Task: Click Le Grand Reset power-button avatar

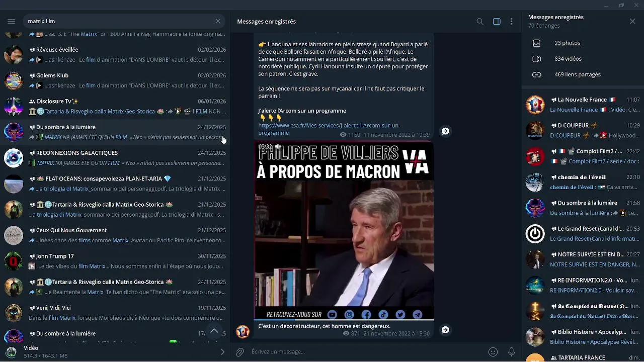Action: click(x=535, y=234)
